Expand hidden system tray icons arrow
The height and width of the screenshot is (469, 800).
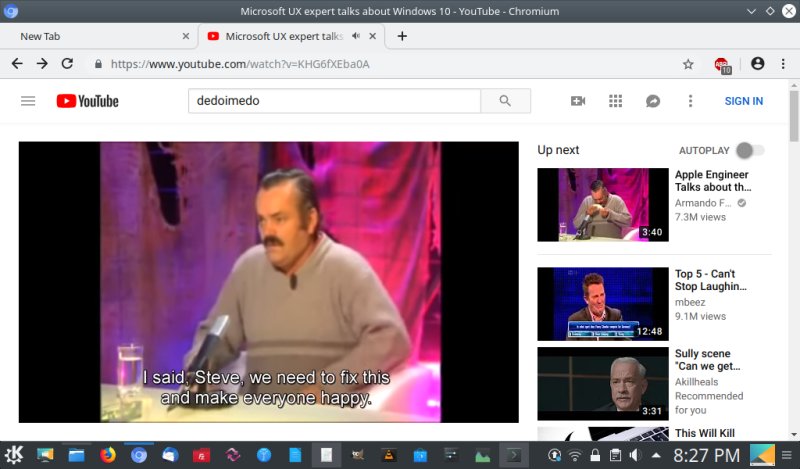click(x=656, y=455)
